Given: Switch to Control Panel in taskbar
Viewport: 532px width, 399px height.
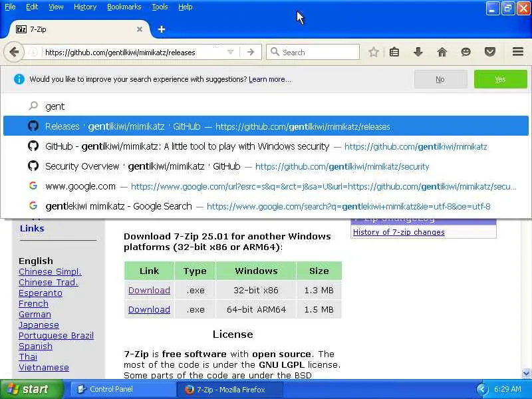Looking at the screenshot, I should click(122, 390).
